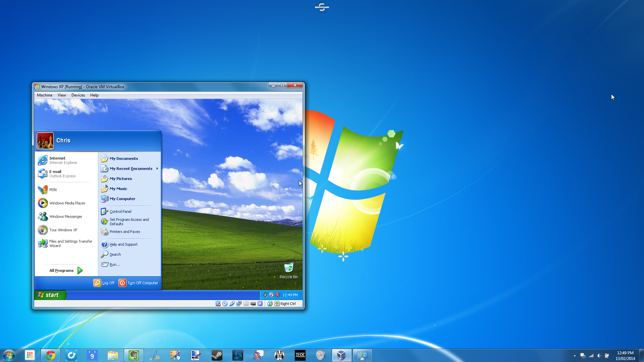This screenshot has width=644, height=362.
Task: Click the Log Off option
Action: click(x=104, y=283)
